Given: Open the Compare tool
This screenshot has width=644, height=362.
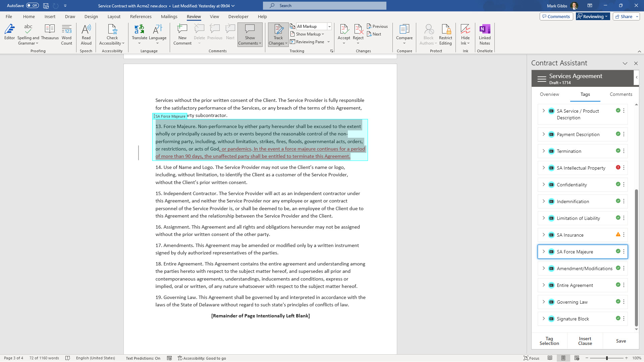Looking at the screenshot, I should [404, 34].
